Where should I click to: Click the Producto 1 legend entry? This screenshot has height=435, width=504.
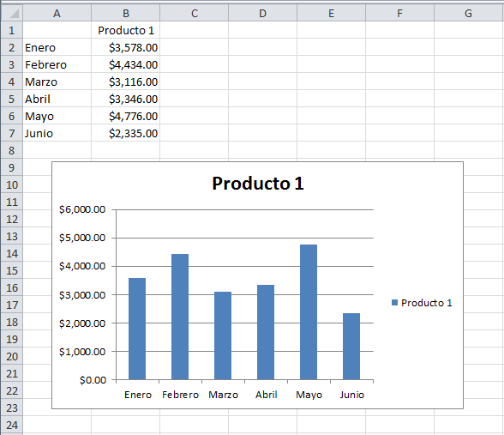click(422, 303)
